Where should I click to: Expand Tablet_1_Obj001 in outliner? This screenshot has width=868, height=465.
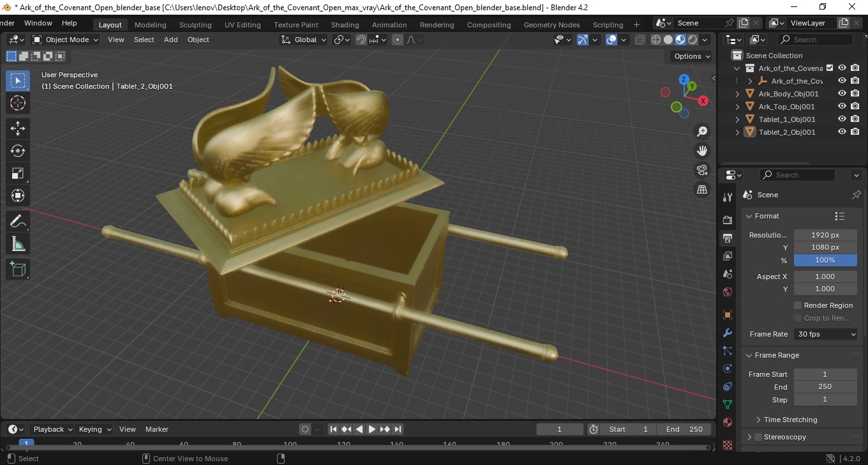738,119
